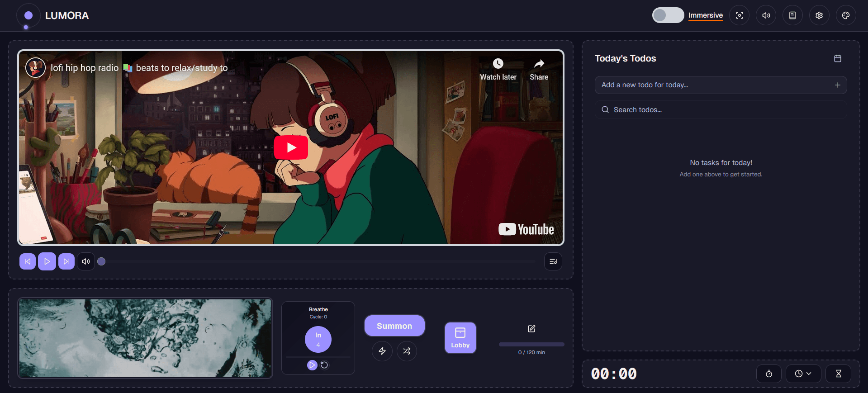Open the playlist queue icon
This screenshot has width=868, height=393.
point(553,261)
